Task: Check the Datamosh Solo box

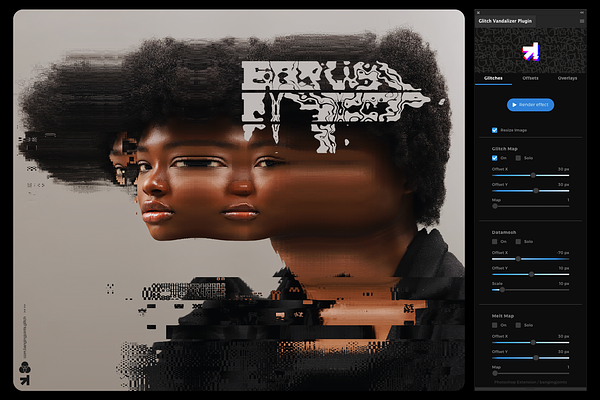Action: click(520, 241)
